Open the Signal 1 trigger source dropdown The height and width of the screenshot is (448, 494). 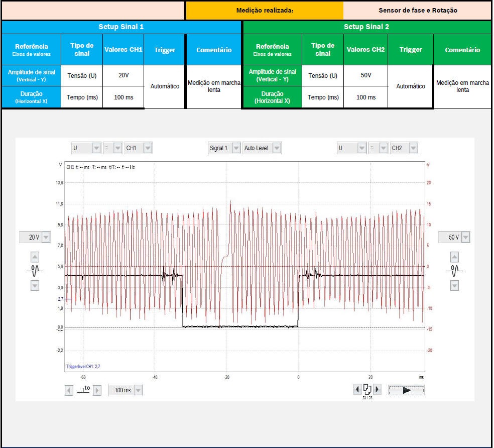coord(235,148)
